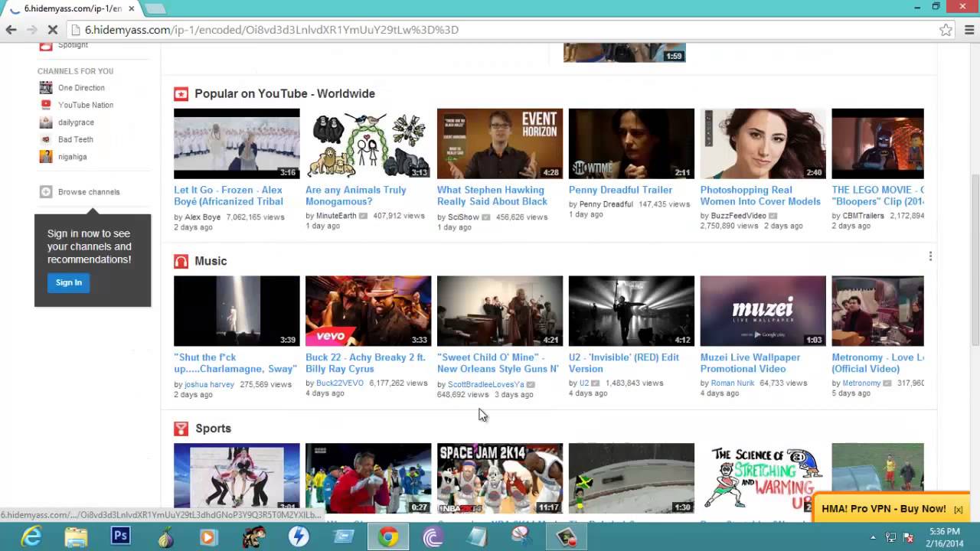The width and height of the screenshot is (980, 551).
Task: Open Roman Nurik uploader link
Action: [x=733, y=383]
